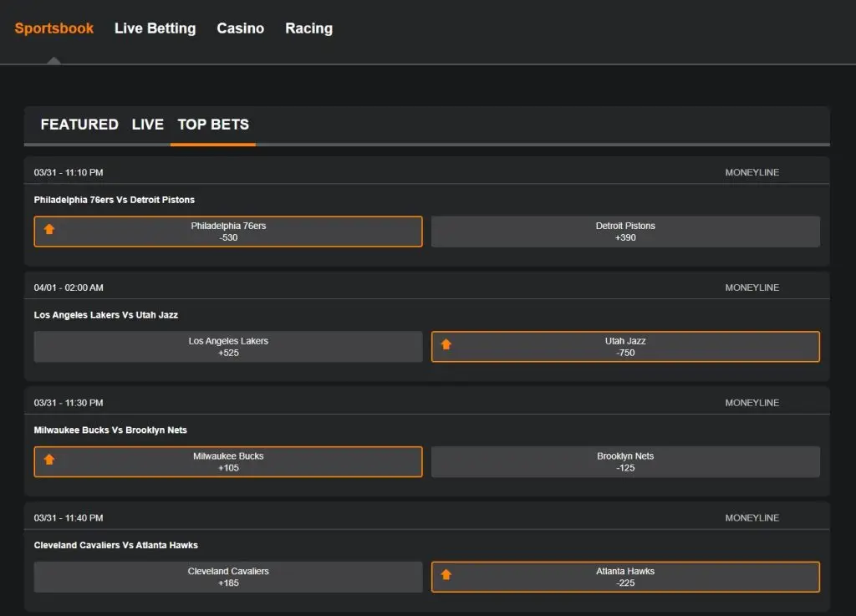Image resolution: width=856 pixels, height=616 pixels.
Task: Open Los Angeles Lakers Vs Utah Jazz matchup
Action: pyautogui.click(x=106, y=315)
